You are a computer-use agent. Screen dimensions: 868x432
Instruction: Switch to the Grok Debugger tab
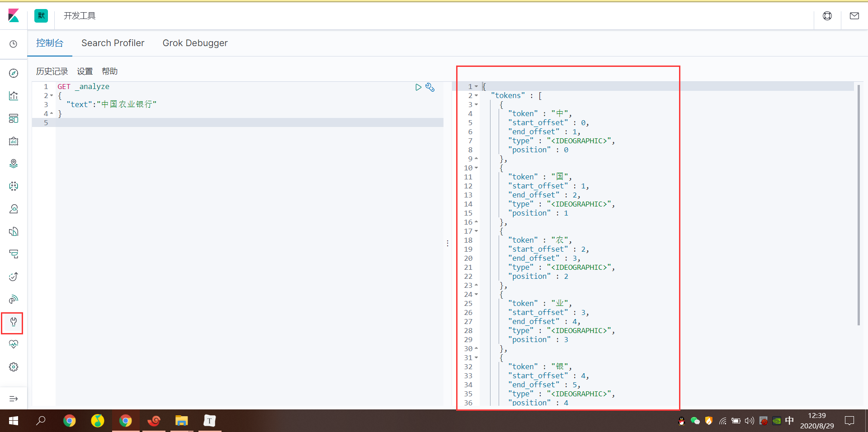[195, 43]
